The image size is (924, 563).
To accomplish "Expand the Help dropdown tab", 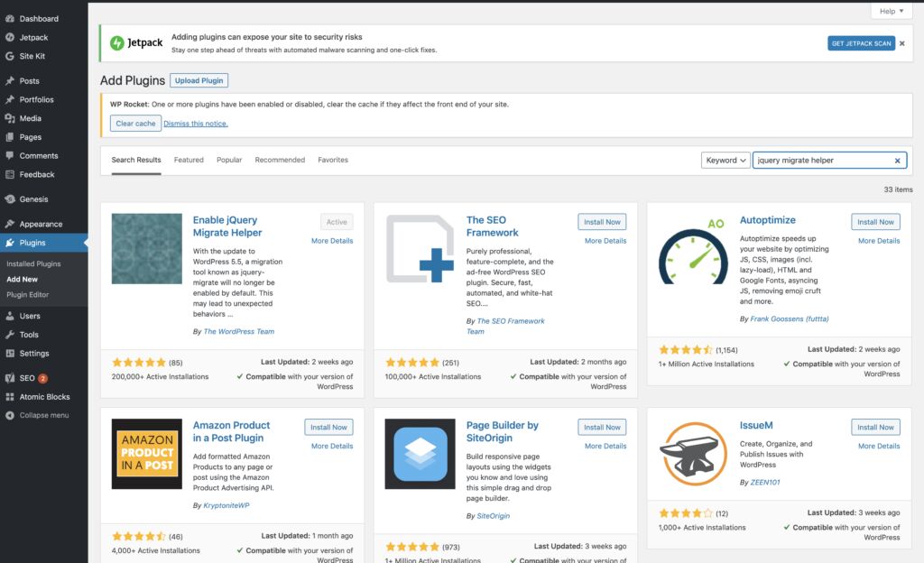I will (892, 11).
